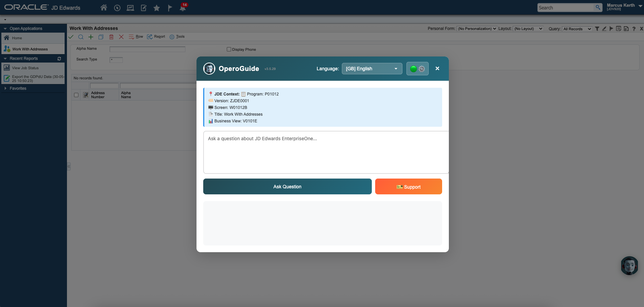Collapse the Open Applications section
Viewport: 644px width, 307px height.
(5, 28)
